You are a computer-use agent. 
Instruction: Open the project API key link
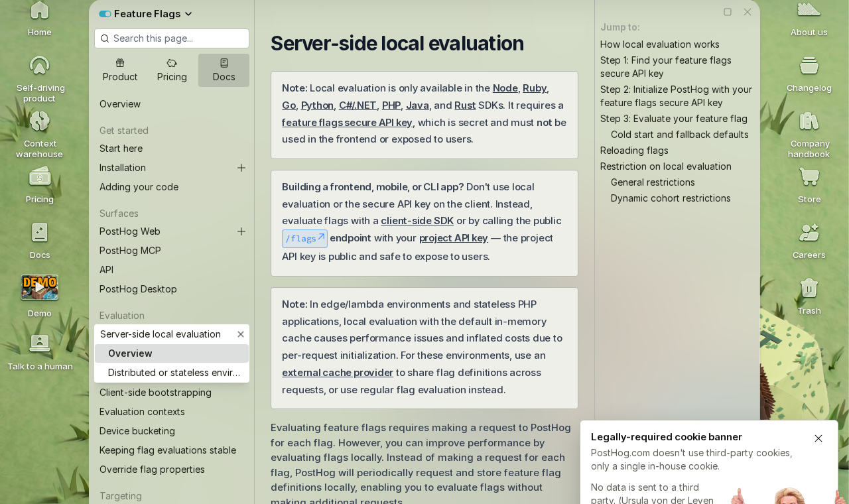[454, 238]
